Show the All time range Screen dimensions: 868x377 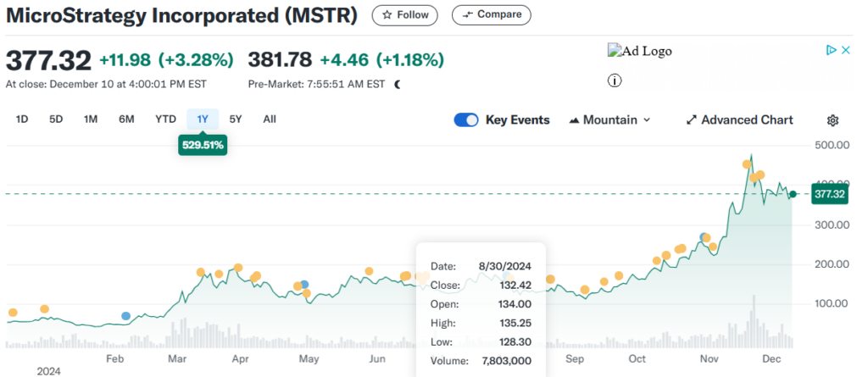pyautogui.click(x=270, y=119)
